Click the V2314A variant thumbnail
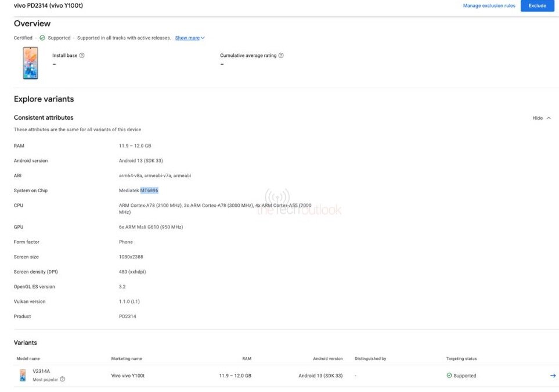This screenshot has width=559, height=392. (x=21, y=375)
